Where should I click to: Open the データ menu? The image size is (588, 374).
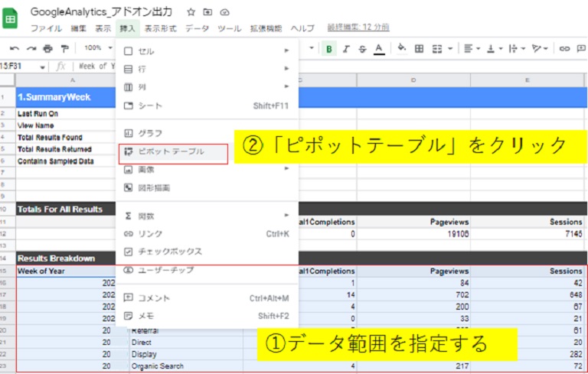point(197,28)
